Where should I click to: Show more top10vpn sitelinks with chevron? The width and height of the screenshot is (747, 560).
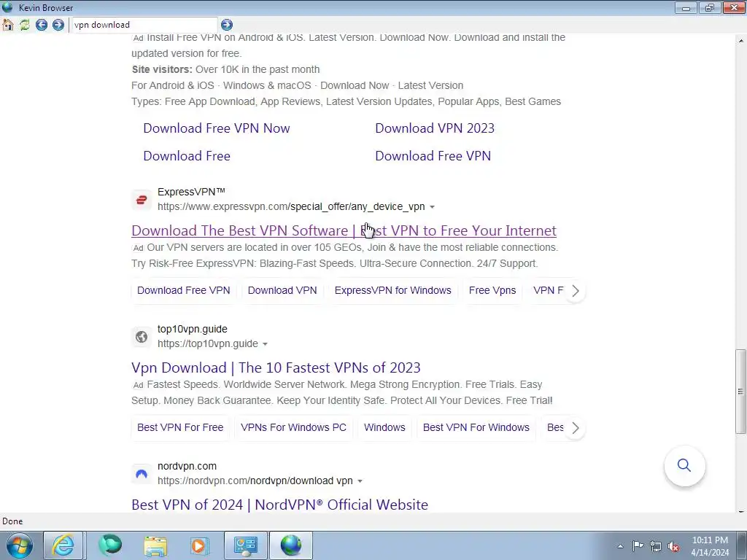575,427
